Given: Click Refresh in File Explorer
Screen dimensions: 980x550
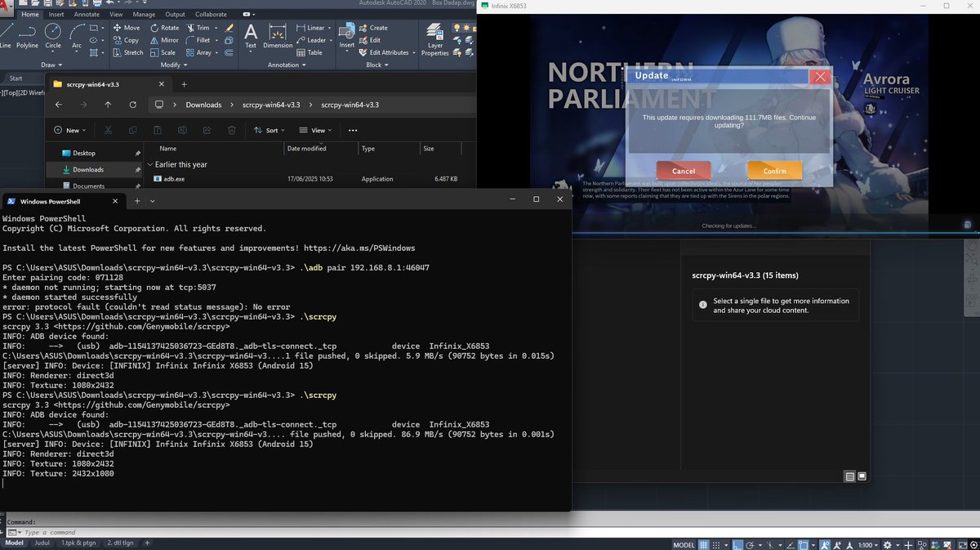Looking at the screenshot, I should [133, 105].
